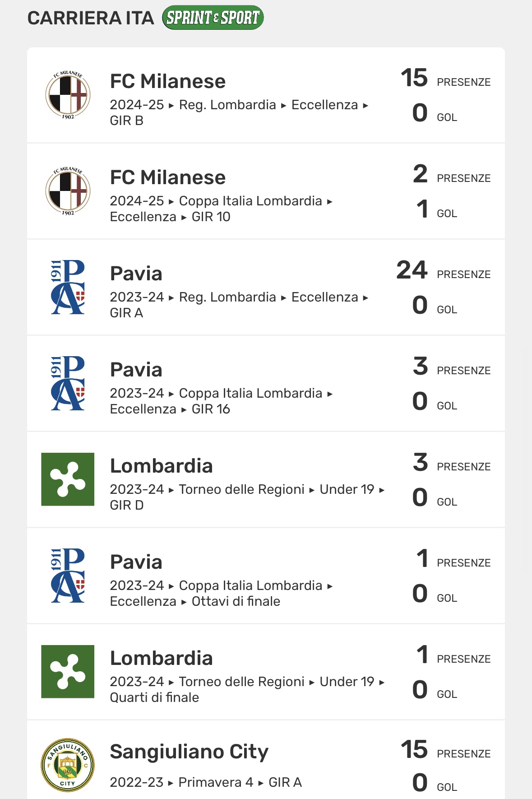The image size is (532, 799).
Task: Click the Sangiuliano City club crest
Action: 68,765
